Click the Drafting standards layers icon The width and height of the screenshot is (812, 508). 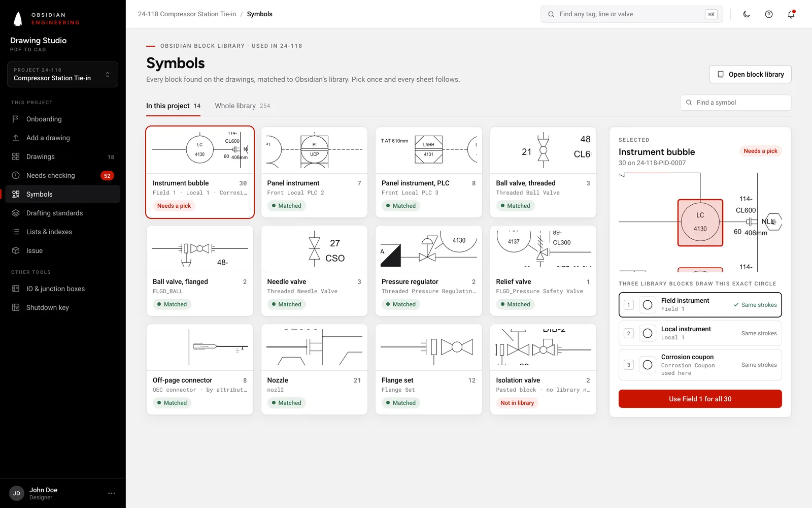(16, 213)
